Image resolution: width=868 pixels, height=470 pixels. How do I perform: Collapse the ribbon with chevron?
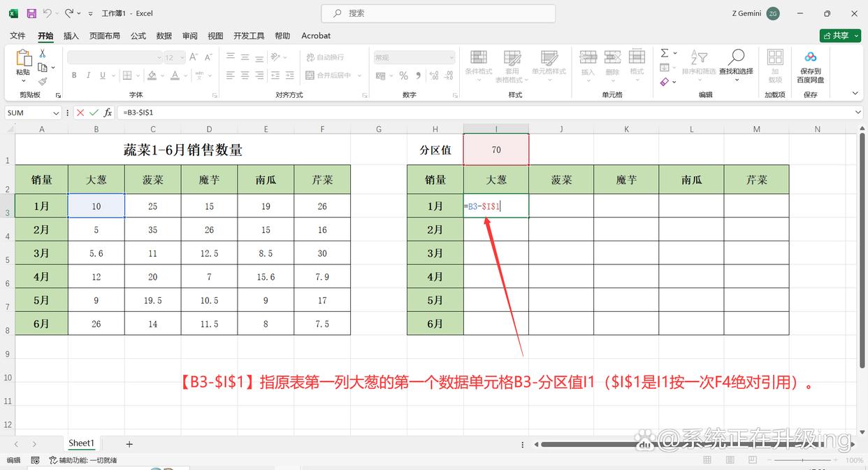[x=855, y=93]
